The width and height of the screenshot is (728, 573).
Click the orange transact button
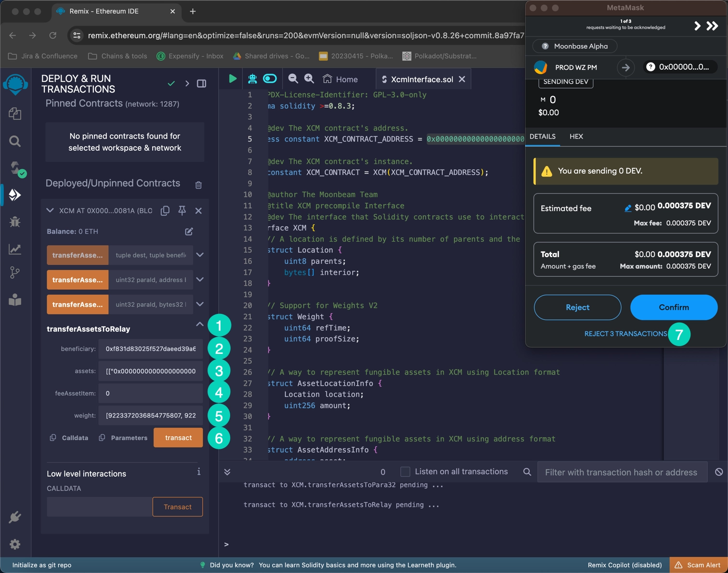tap(178, 438)
